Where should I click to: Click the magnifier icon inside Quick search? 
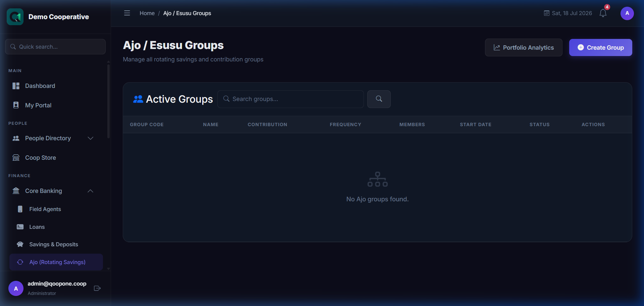pos(13,47)
